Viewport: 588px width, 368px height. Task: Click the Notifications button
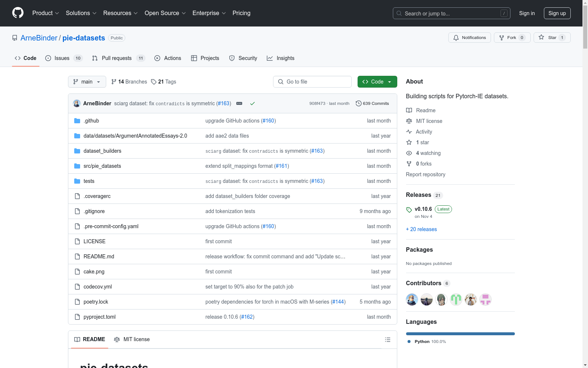470,38
